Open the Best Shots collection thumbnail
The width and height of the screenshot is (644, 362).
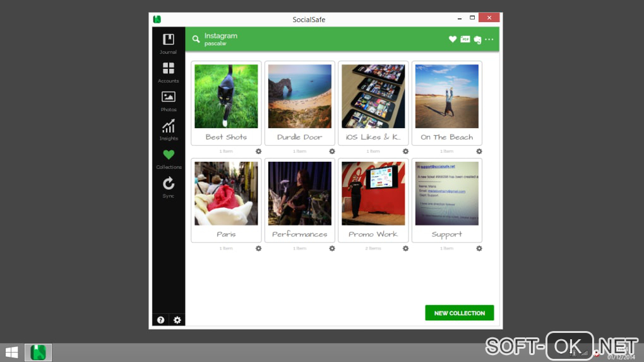[226, 96]
